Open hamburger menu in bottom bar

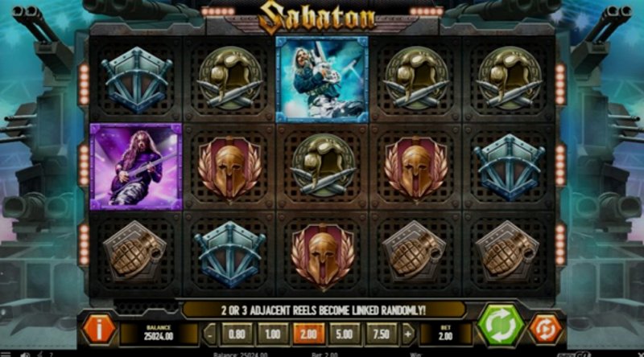click(5, 354)
